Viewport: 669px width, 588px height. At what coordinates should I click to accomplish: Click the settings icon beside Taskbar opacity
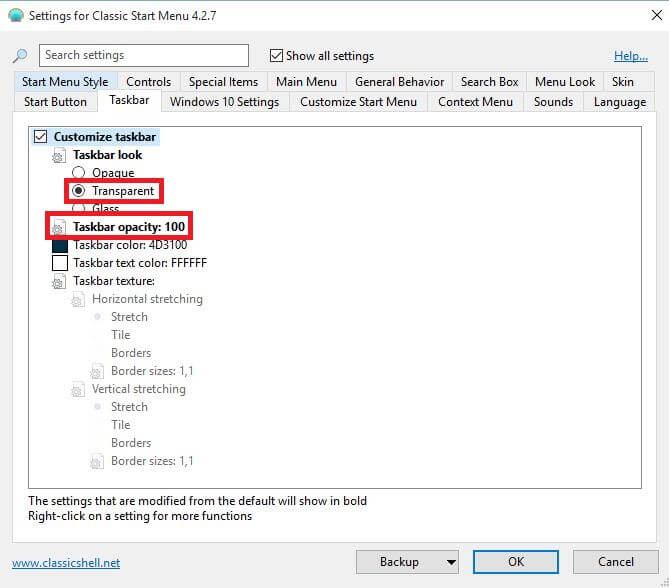[59, 227]
